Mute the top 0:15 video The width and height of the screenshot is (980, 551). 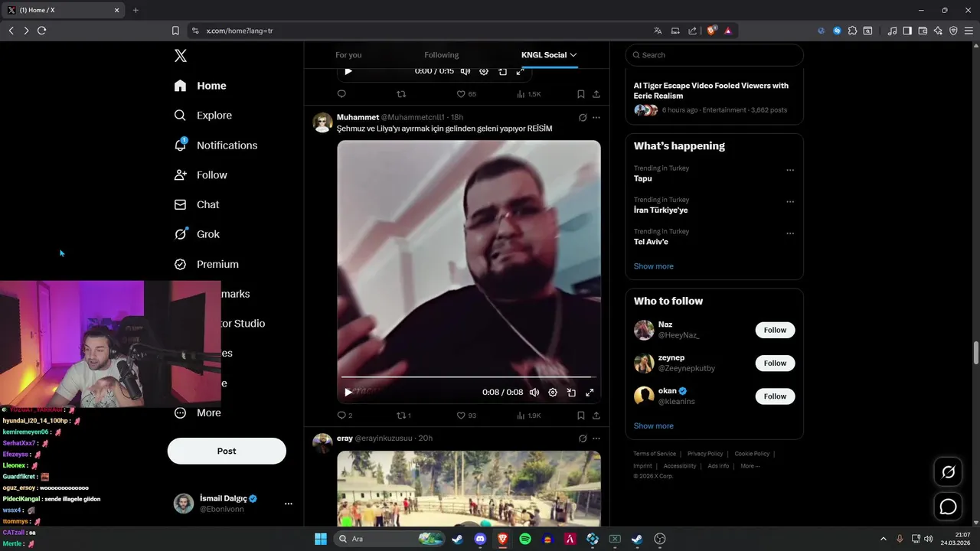click(x=465, y=71)
